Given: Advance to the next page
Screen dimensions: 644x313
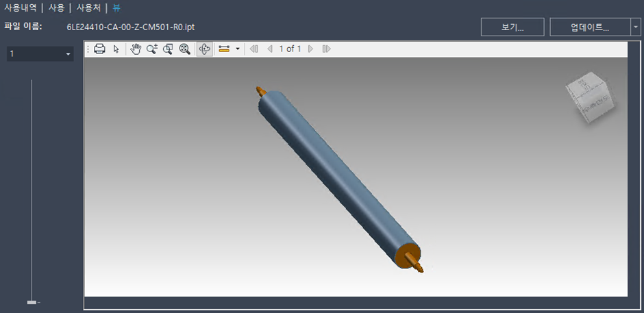Looking at the screenshot, I should coord(311,49).
